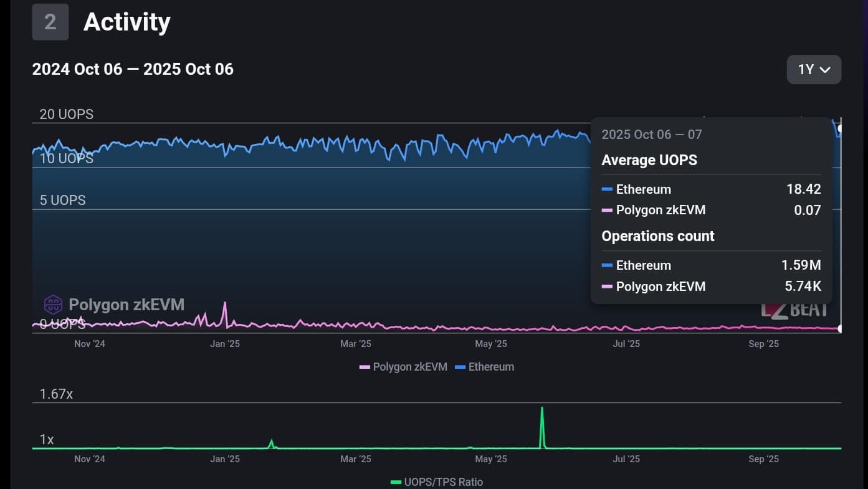The width and height of the screenshot is (868, 489).
Task: Click the Polygon zkEVM hexagon logo icon
Action: 53,305
